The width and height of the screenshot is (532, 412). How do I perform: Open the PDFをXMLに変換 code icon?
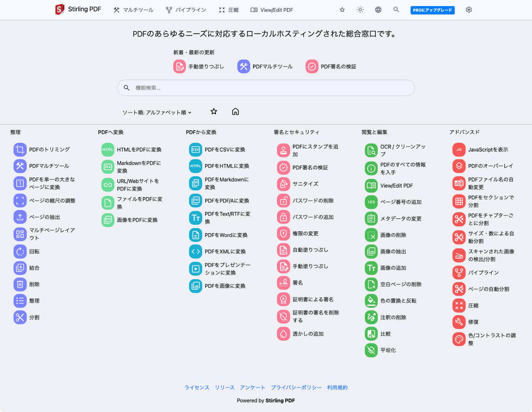196,251
